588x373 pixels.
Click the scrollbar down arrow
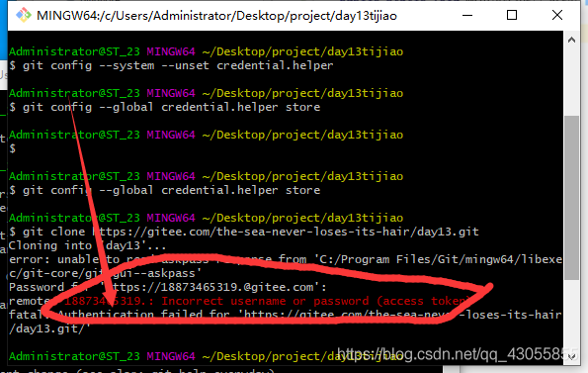(x=571, y=357)
